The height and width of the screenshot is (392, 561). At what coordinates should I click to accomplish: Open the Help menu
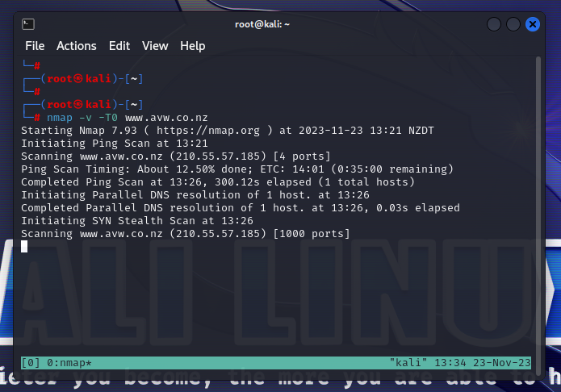click(193, 46)
